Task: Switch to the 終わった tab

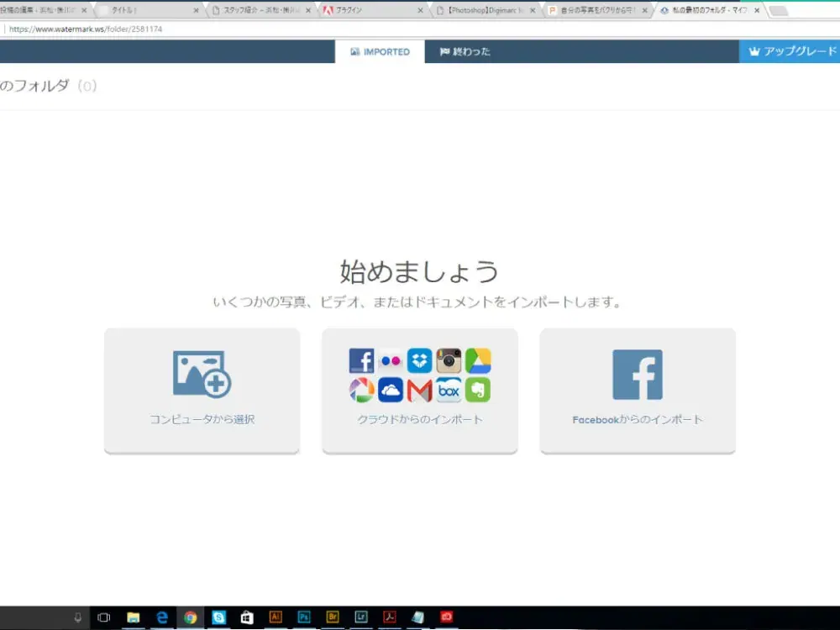Action: click(465, 51)
